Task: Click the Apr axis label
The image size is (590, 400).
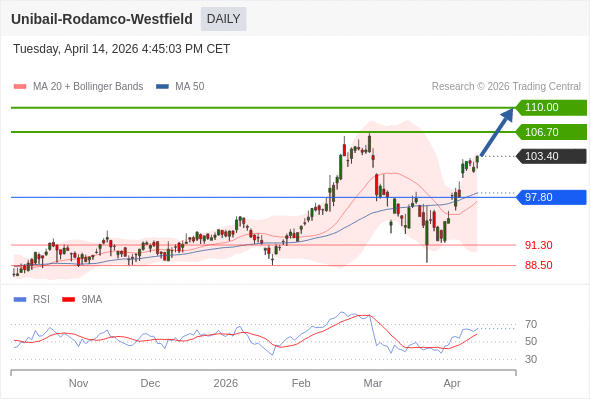Action: click(x=452, y=383)
